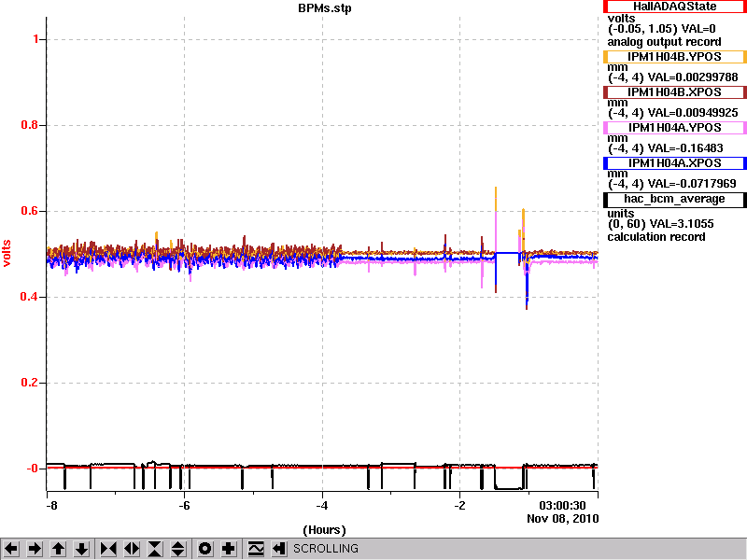Screen dimensions: 747x560
Task: Click the x-axis tick label -4
Action: coord(322,506)
